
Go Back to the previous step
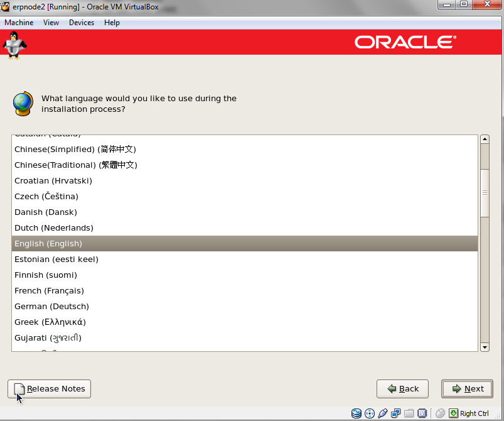402,389
